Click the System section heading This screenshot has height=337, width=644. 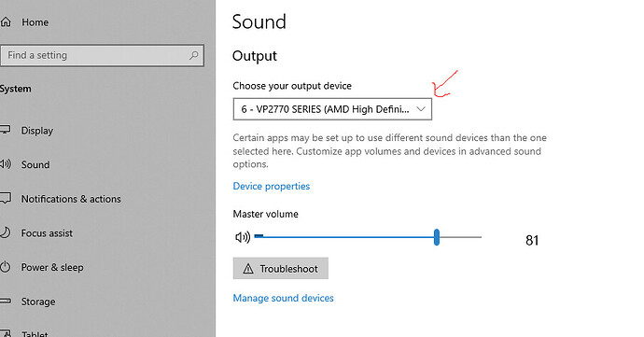tap(16, 90)
